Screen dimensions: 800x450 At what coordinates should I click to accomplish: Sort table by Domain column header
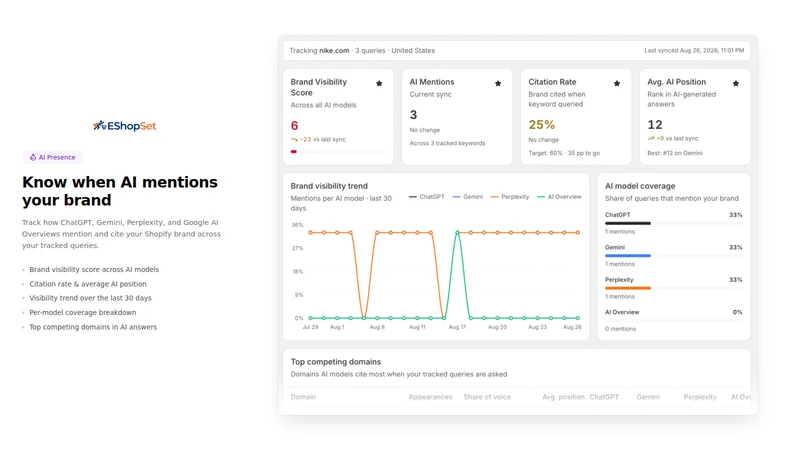(x=303, y=397)
